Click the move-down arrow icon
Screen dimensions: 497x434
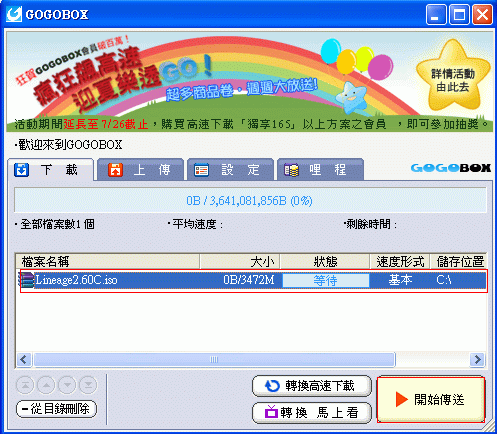click(x=67, y=385)
